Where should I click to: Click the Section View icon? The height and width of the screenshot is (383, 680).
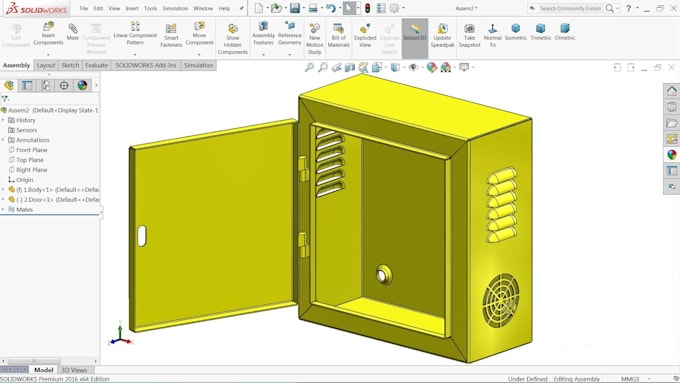[350, 67]
